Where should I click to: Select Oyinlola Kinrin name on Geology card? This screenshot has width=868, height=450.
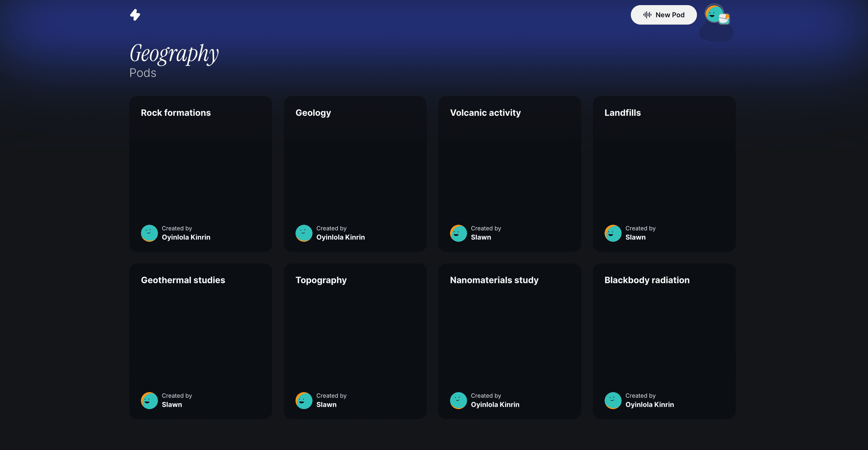341,237
